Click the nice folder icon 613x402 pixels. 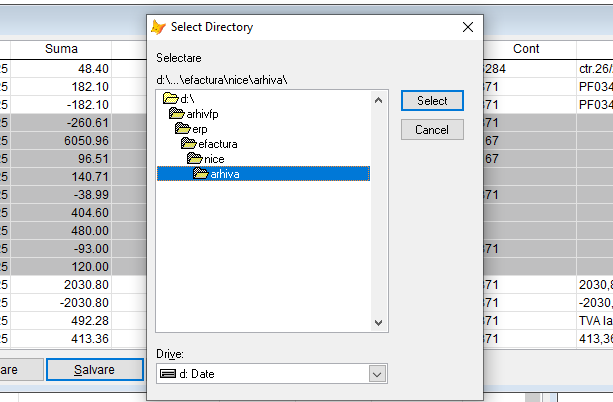click(194, 159)
